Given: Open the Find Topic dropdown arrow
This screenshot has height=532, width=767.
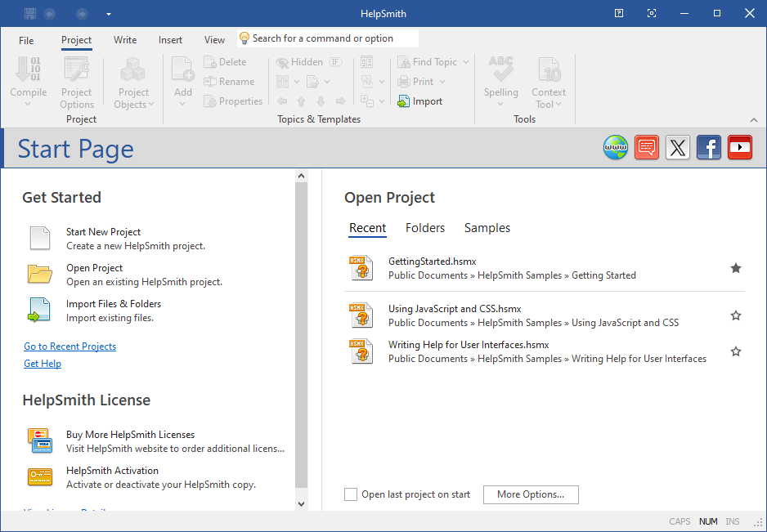Looking at the screenshot, I should click(466, 62).
